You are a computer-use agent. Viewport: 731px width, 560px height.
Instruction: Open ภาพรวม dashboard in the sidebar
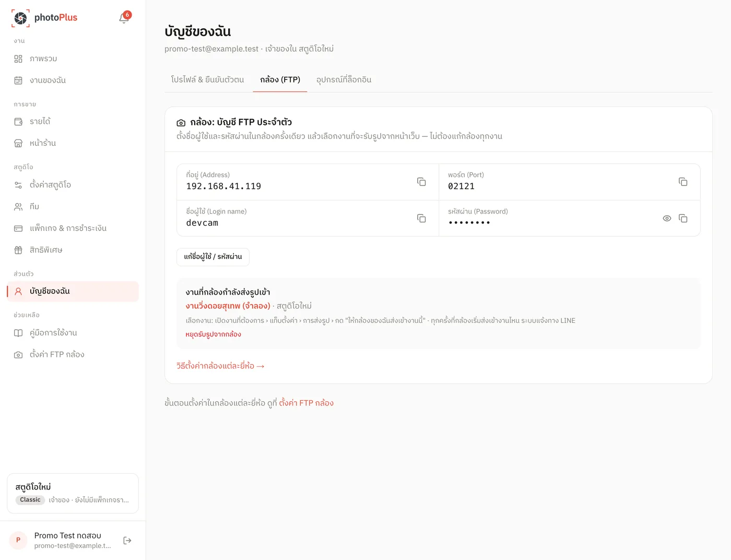(x=73, y=59)
